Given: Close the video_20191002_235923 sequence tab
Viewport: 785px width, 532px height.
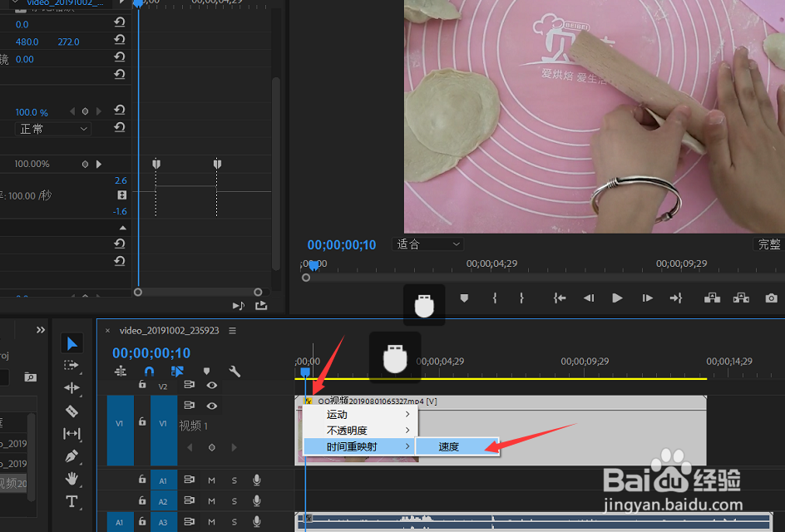Looking at the screenshot, I should pyautogui.click(x=107, y=331).
